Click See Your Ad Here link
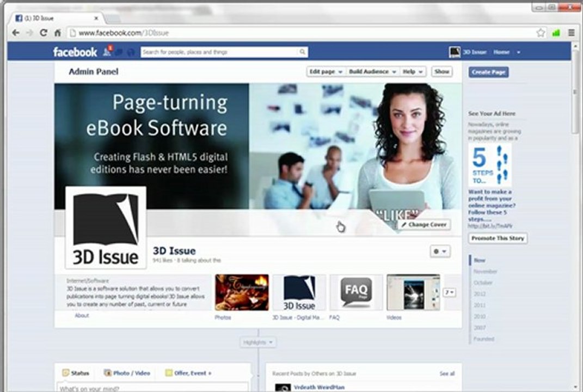 tap(492, 113)
